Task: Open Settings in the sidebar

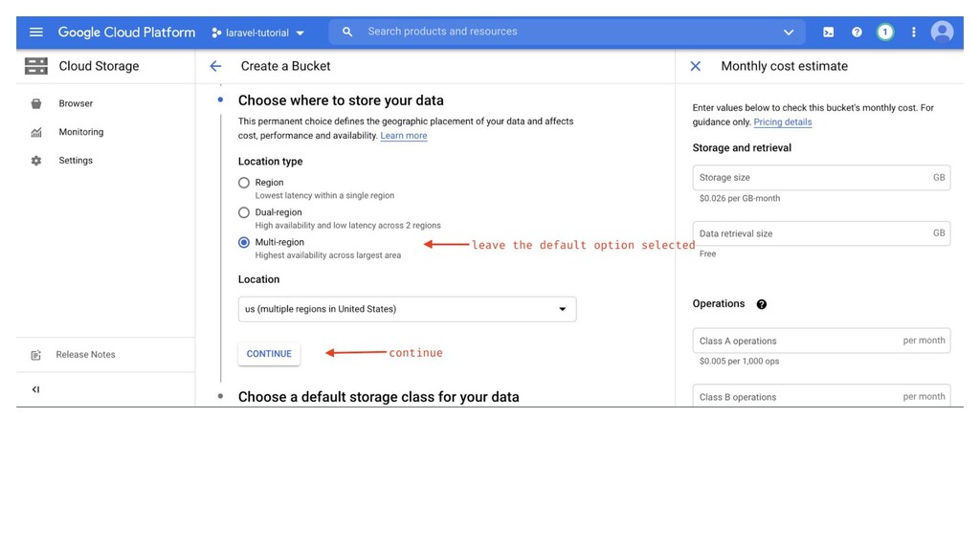Action: [76, 161]
